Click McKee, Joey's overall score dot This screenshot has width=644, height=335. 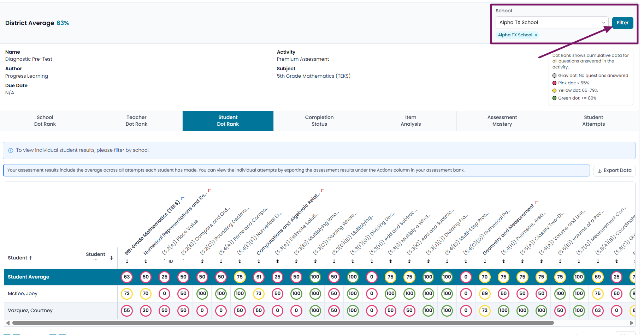(127, 293)
